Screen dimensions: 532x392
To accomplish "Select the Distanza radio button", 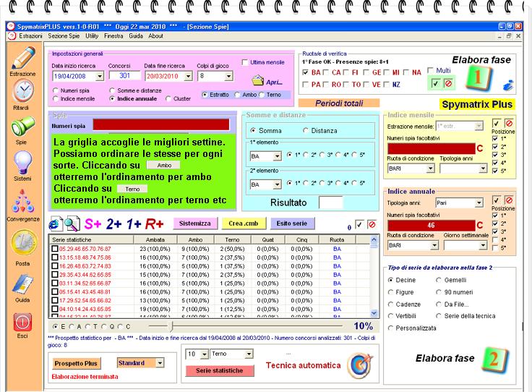I will (x=306, y=131).
